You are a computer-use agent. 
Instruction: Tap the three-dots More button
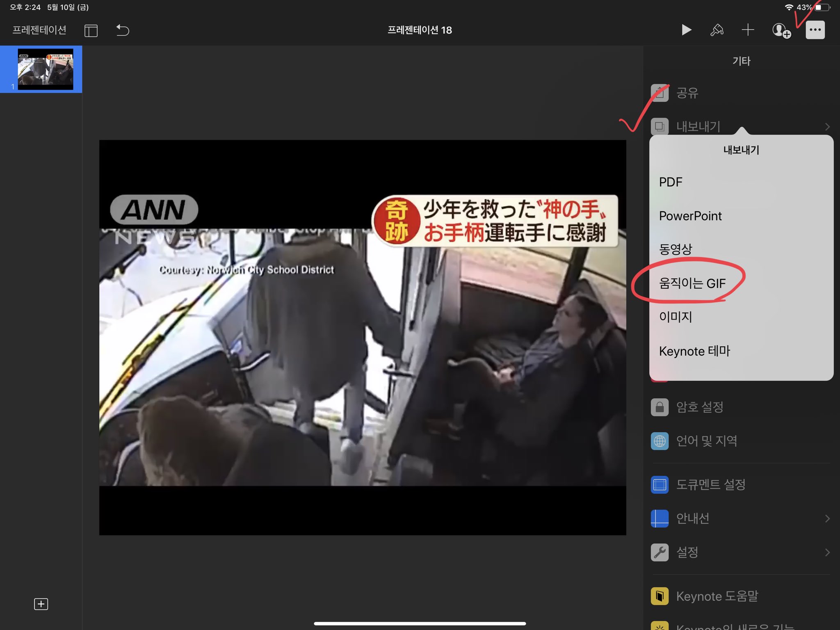(x=815, y=30)
